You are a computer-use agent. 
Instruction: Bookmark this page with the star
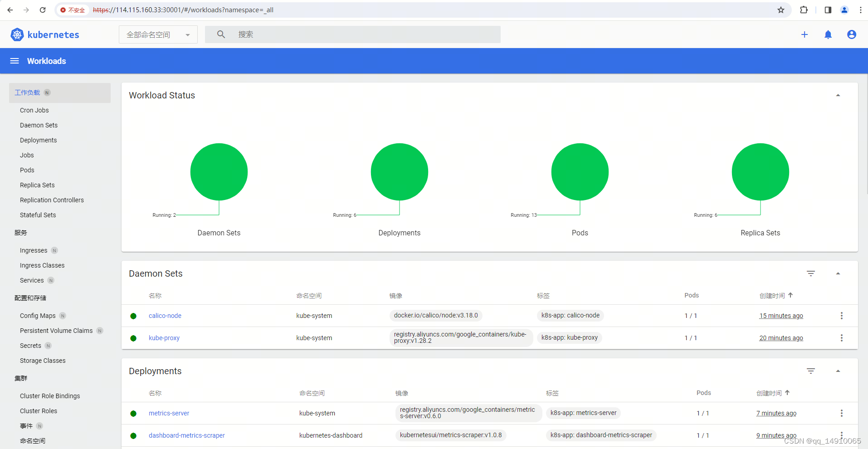[x=781, y=10]
